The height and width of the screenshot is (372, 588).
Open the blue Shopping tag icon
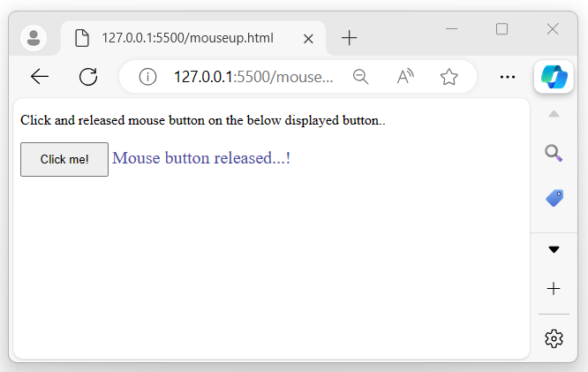click(554, 198)
